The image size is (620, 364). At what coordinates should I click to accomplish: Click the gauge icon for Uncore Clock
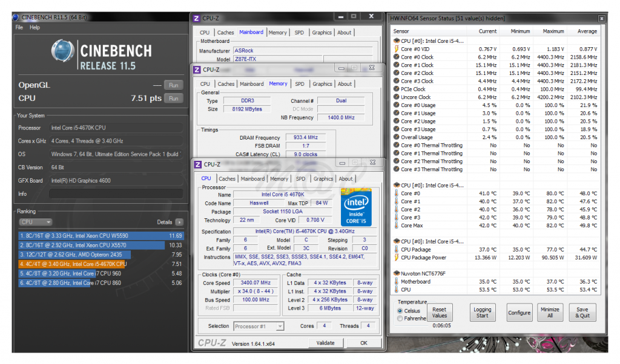pos(396,97)
